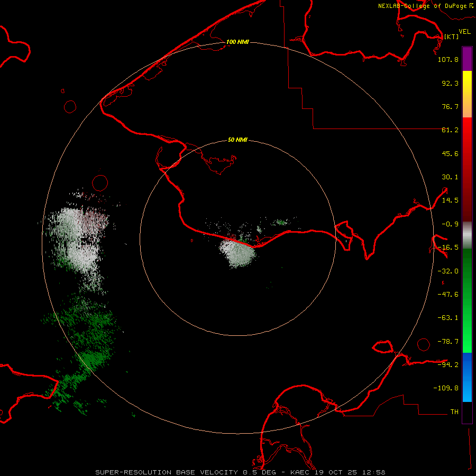Screen dimensions: 476x476
Task: Click the 100 NMI range ring label
Action: pos(237,42)
